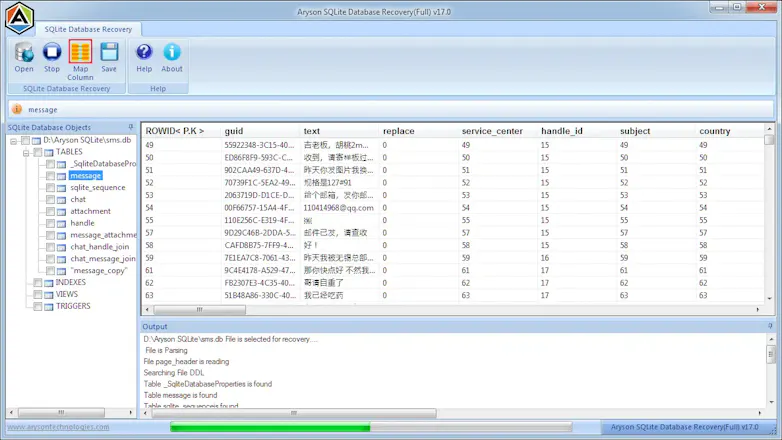The image size is (782, 440).
Task: Click the table icon beside _SqliteDatabasePro
Action: click(x=61, y=164)
